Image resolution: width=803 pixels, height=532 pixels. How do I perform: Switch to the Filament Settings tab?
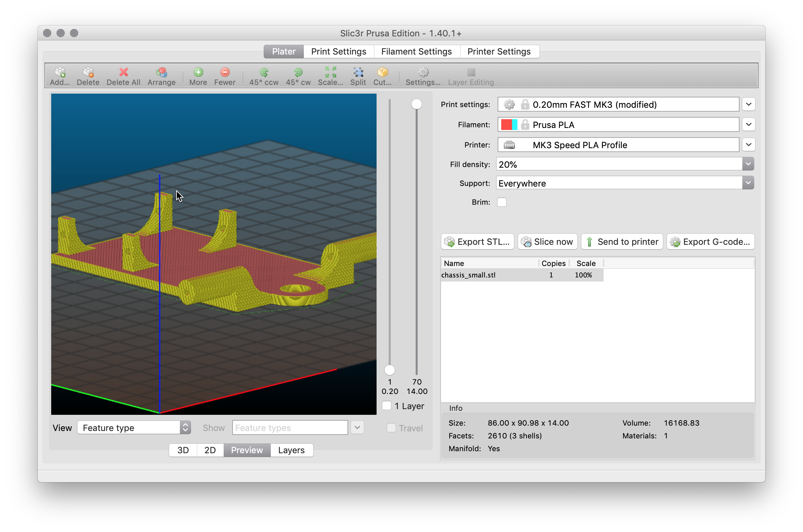pos(416,51)
